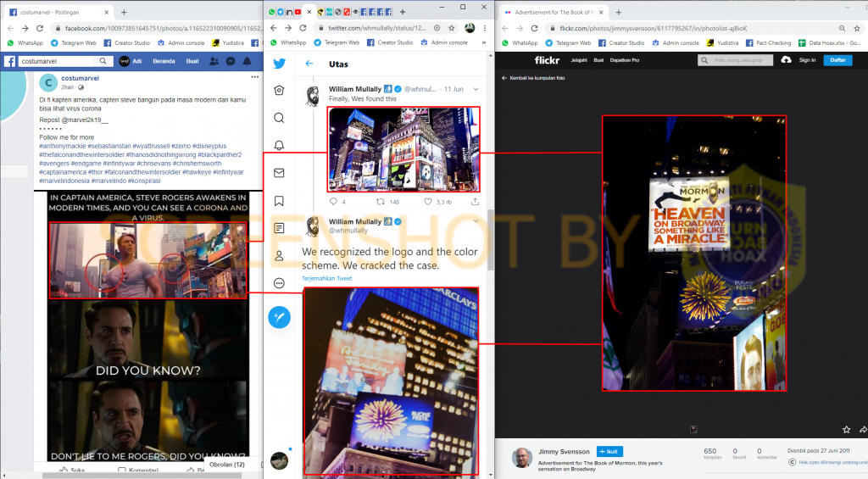Reload the Facebook browser window
The width and height of the screenshot is (868, 479).
click(40, 28)
